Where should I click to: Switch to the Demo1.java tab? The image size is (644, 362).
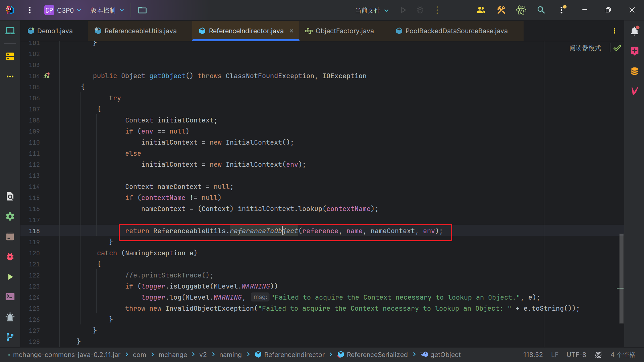[x=50, y=31]
